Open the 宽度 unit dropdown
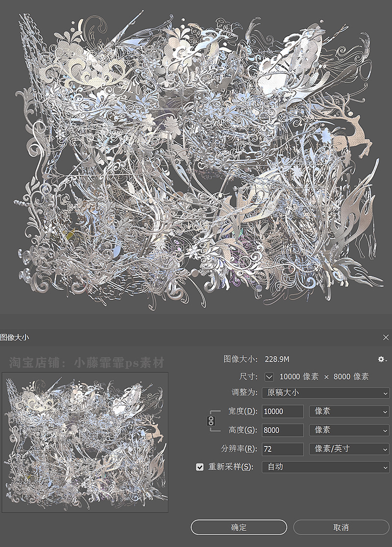The width and height of the screenshot is (392, 547). pos(349,411)
